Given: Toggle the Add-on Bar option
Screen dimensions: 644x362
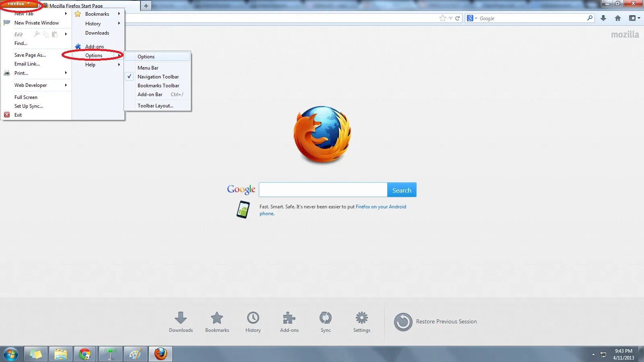Looking at the screenshot, I should pos(158,95).
